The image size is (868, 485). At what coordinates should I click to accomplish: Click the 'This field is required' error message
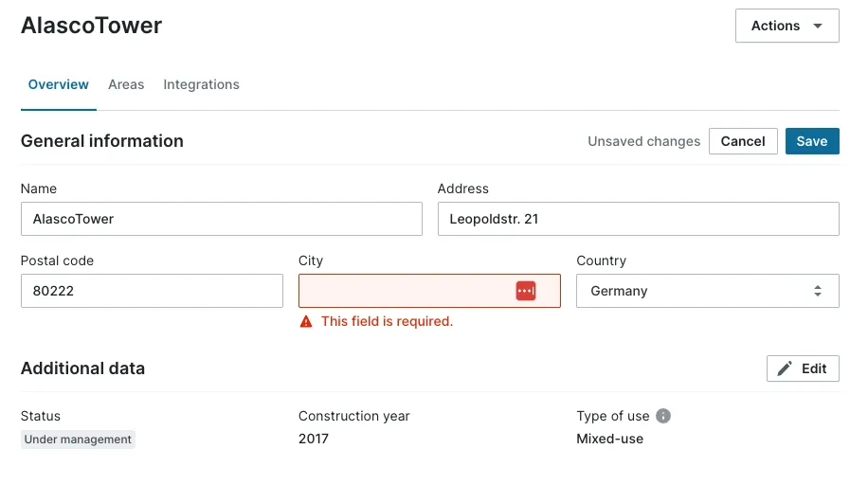[387, 322]
